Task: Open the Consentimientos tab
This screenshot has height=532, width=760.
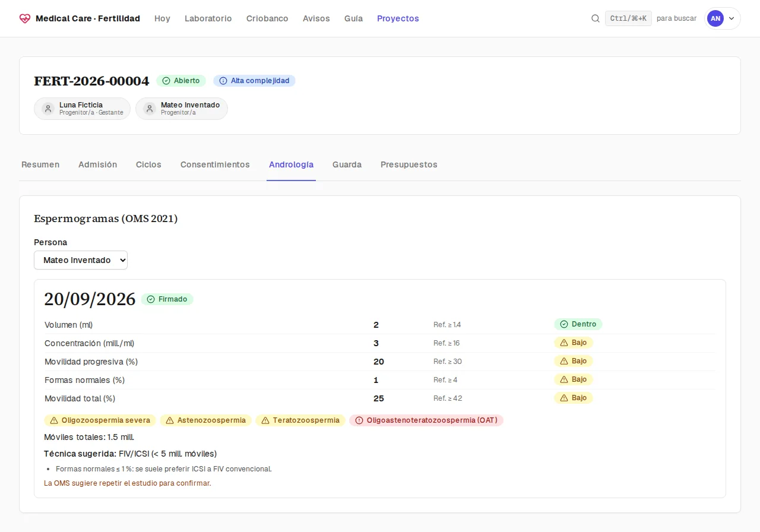Action: coord(215,164)
